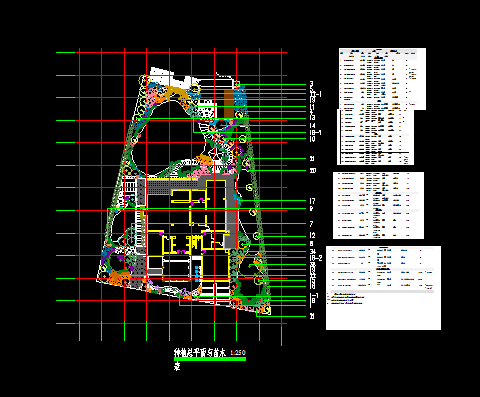This screenshot has width=480, height=397.
Task: Click the cyan element inside the building
Action: click(198, 274)
